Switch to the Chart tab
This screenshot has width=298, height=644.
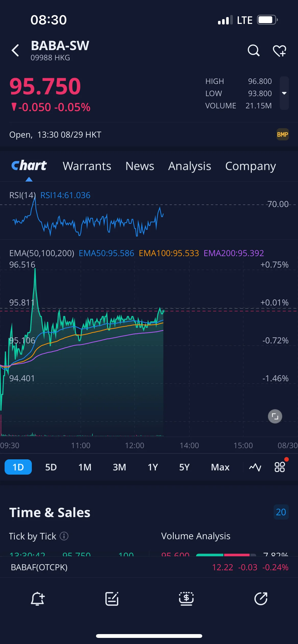(29, 166)
